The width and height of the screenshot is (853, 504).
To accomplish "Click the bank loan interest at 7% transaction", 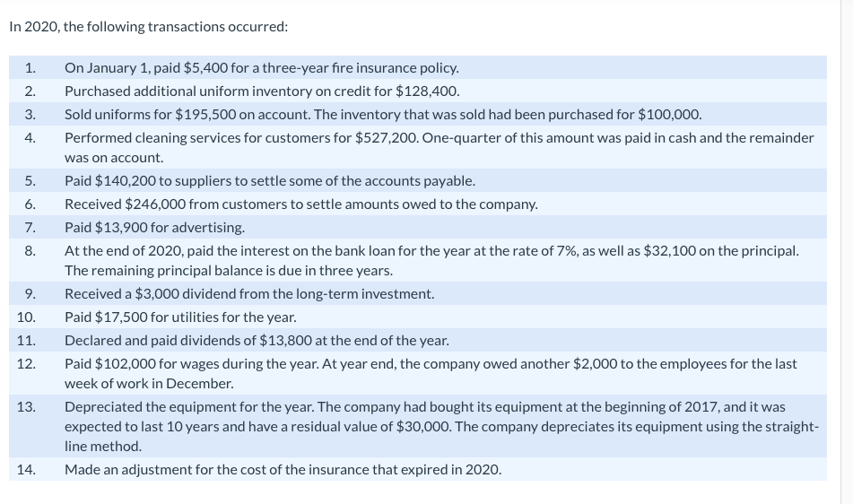I will tap(432, 260).
